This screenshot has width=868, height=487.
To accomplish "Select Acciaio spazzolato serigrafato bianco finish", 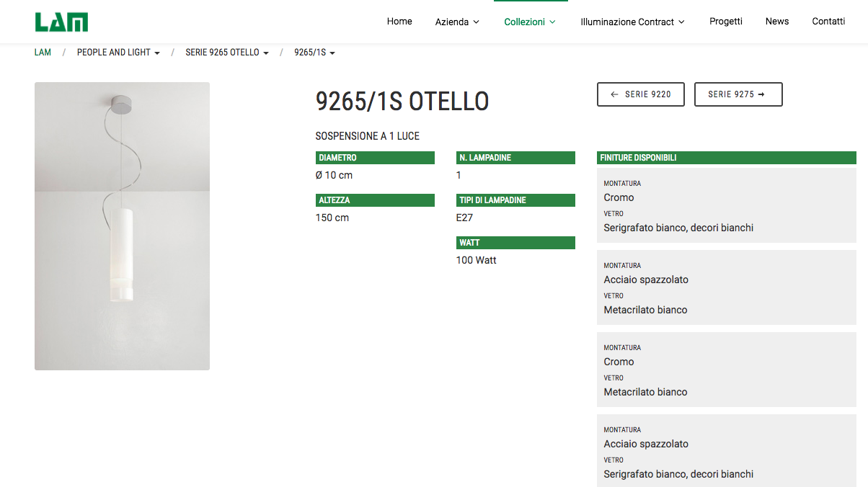I will [x=726, y=452].
